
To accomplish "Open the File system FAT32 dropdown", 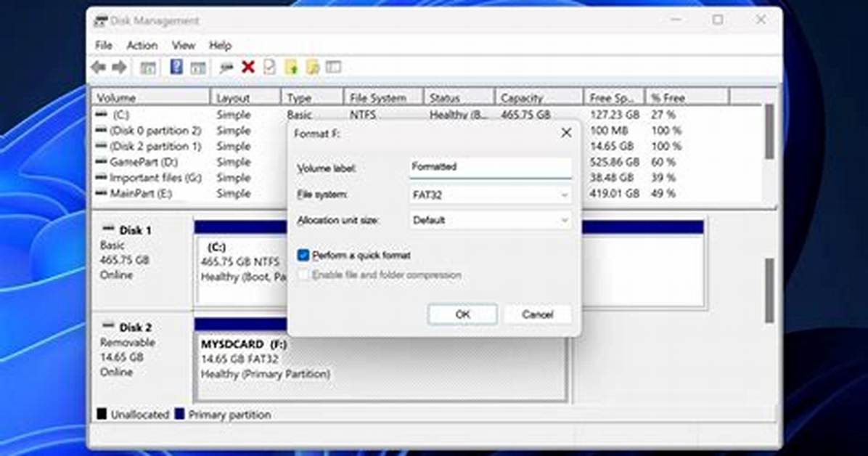I will point(491,195).
